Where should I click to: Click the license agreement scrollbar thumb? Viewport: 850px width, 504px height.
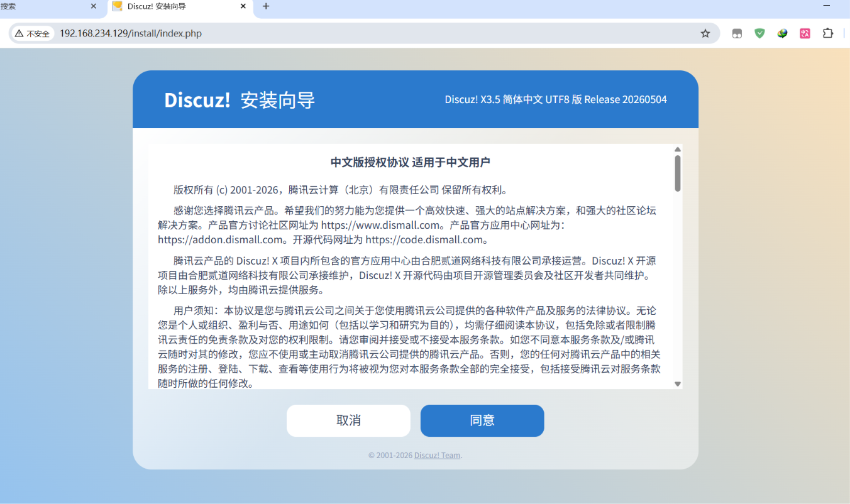pyautogui.click(x=678, y=173)
